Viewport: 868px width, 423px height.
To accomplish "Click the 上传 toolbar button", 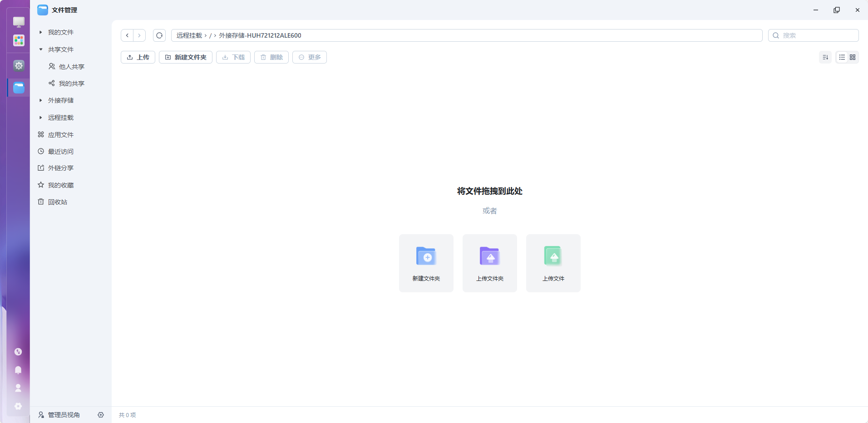I will coord(138,57).
